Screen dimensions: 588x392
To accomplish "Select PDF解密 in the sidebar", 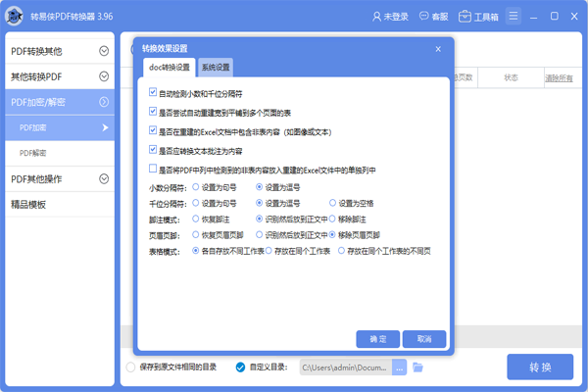I will tap(35, 153).
